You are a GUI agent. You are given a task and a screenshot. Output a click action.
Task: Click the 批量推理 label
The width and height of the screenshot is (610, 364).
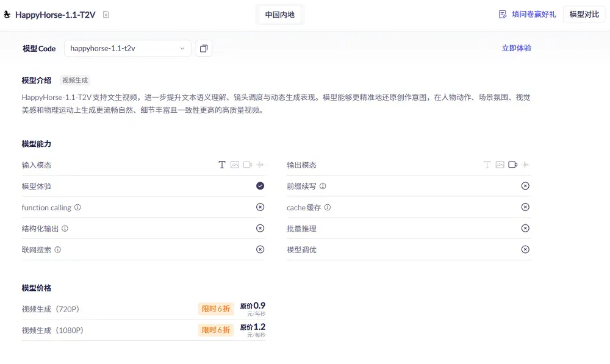click(x=301, y=229)
